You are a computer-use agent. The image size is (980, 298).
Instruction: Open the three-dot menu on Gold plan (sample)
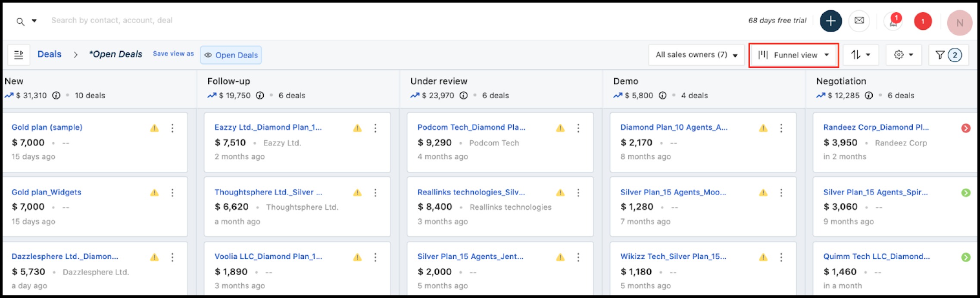coord(172,128)
